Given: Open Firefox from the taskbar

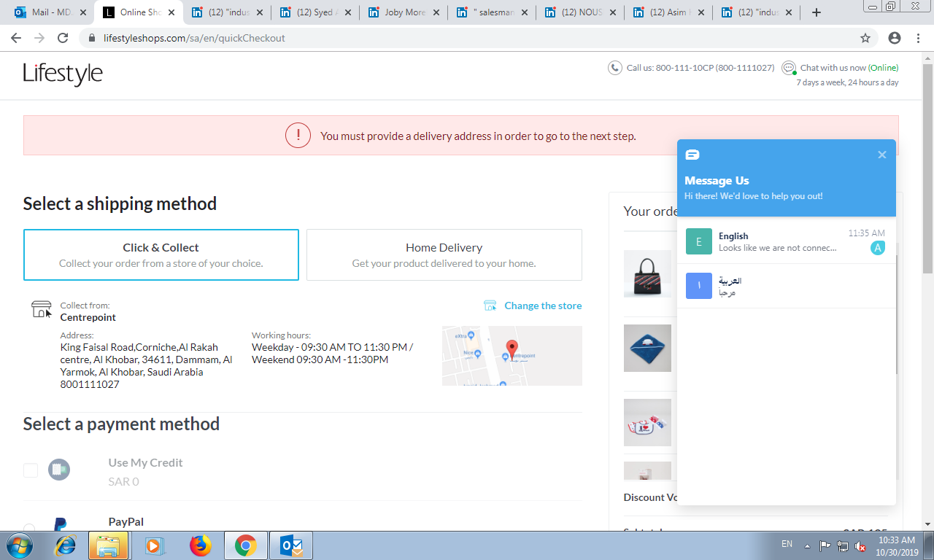Looking at the screenshot, I should 200,545.
